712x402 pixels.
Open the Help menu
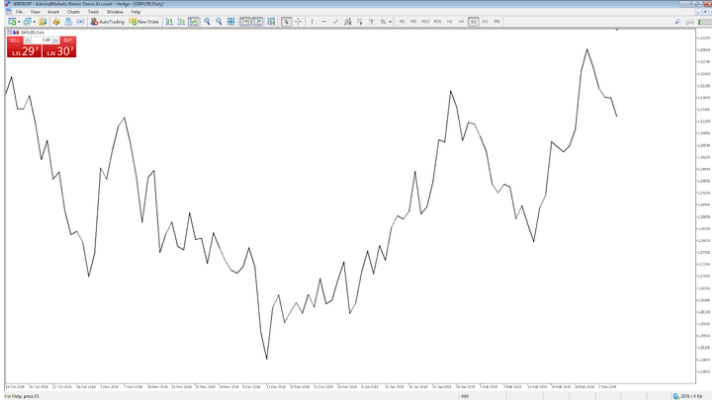(136, 12)
